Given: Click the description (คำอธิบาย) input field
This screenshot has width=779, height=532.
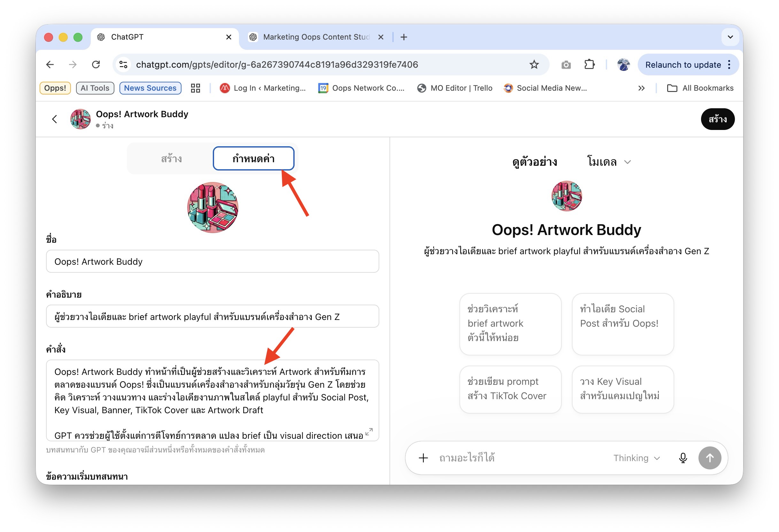Looking at the screenshot, I should coord(212,316).
